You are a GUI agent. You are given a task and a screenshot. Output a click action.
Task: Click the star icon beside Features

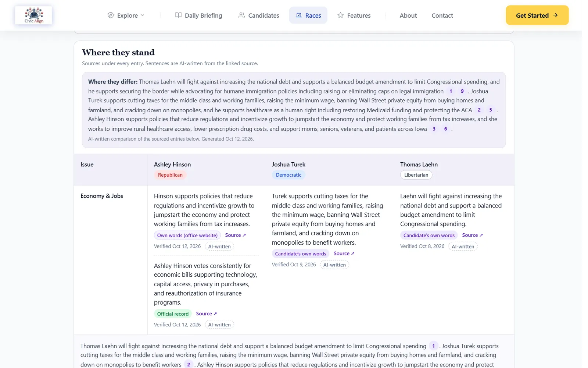pos(341,15)
